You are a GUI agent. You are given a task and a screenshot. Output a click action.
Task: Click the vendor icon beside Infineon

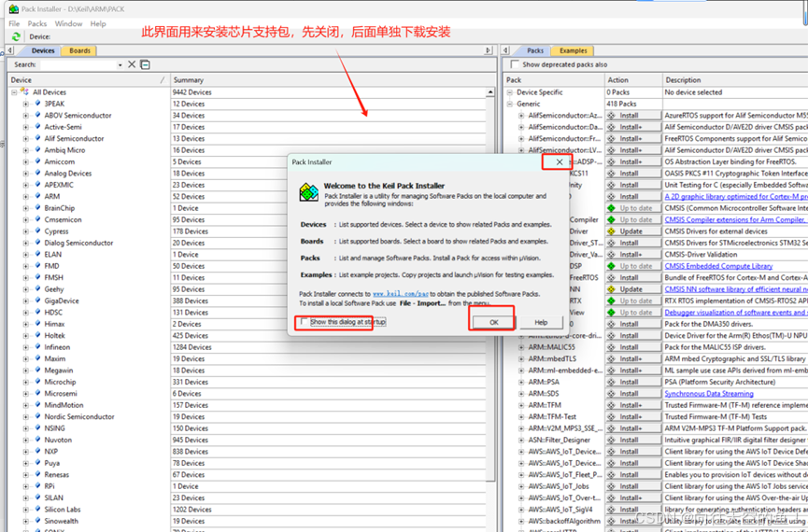(37, 347)
